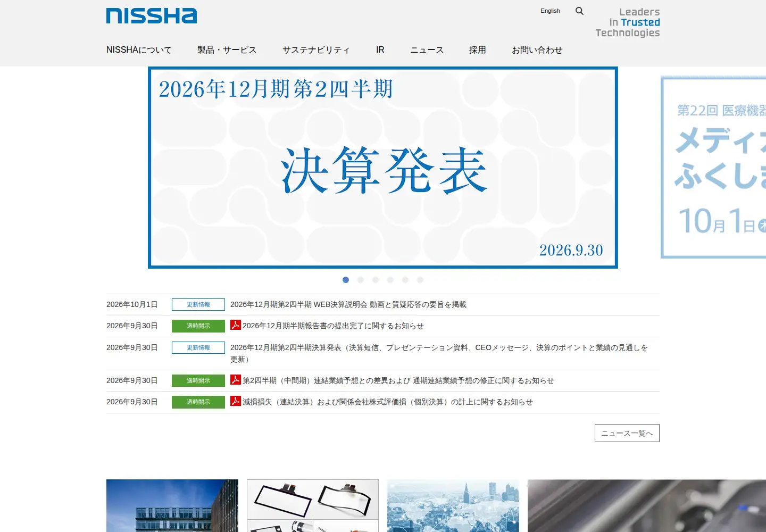Image resolution: width=766 pixels, height=532 pixels.
Task: Click the ニュース一覧へ button
Action: pos(627,433)
